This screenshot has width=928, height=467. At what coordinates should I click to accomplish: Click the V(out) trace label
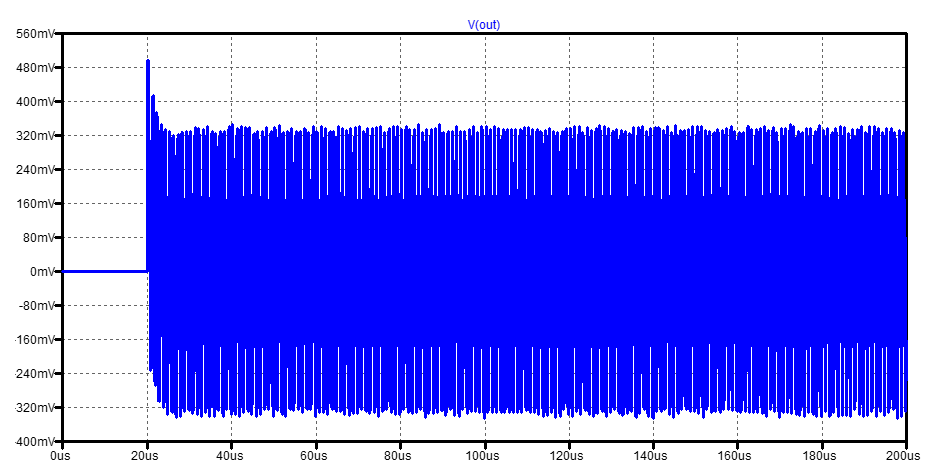tap(484, 25)
